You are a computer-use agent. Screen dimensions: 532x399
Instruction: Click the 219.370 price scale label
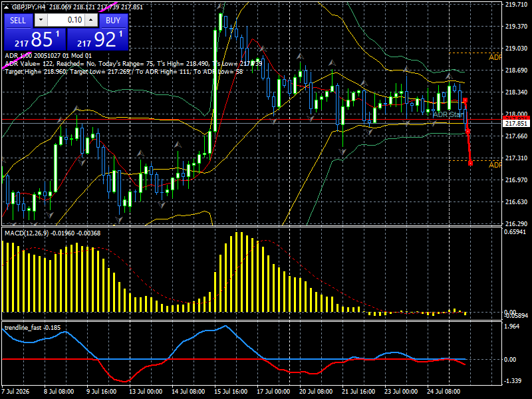click(516, 27)
